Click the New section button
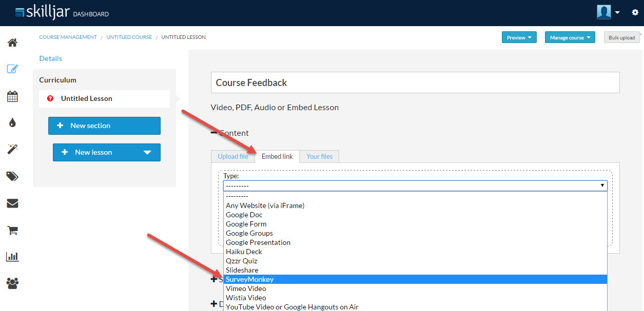The image size is (644, 311). coord(104,126)
